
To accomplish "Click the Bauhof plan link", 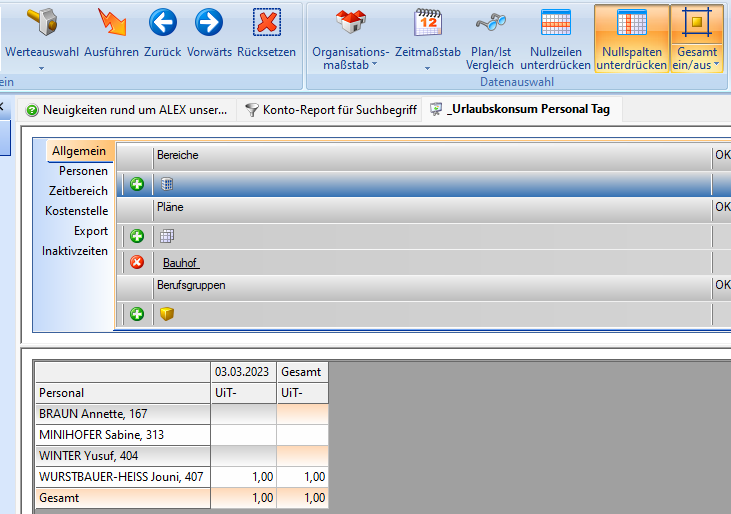I will tap(180, 263).
